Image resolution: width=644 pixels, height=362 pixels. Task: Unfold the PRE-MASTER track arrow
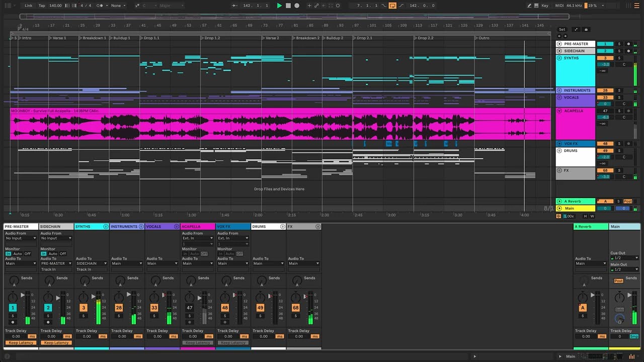pyautogui.click(x=559, y=44)
